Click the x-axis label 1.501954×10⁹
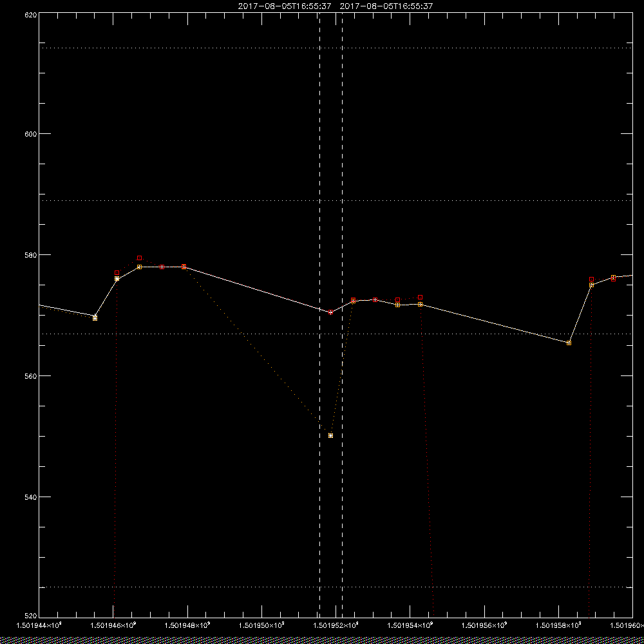644x644 pixels. pos(410,625)
